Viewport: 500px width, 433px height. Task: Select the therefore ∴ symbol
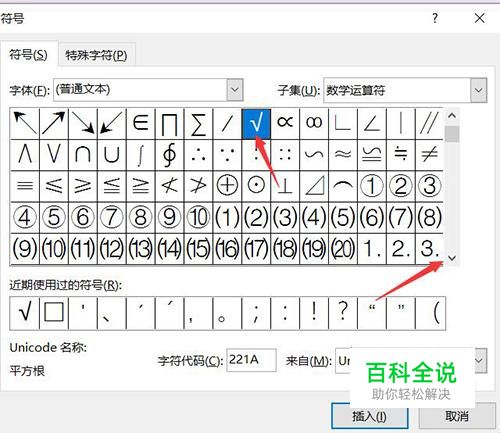[x=198, y=155]
